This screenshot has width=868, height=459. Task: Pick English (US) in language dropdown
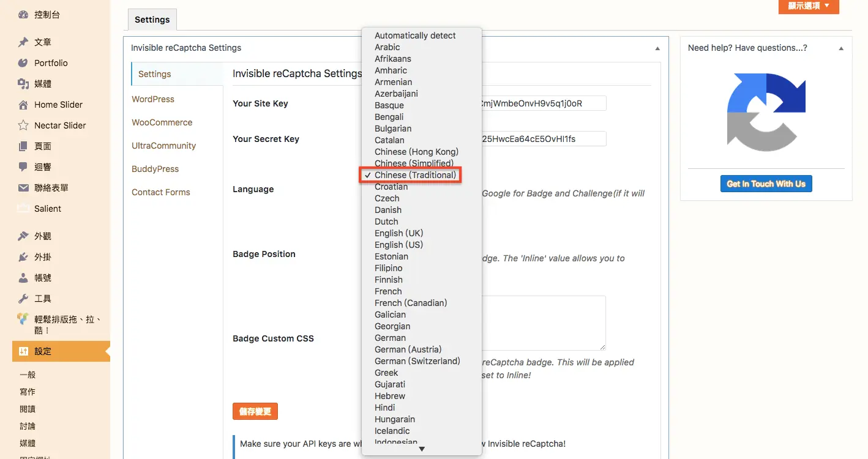(398, 245)
